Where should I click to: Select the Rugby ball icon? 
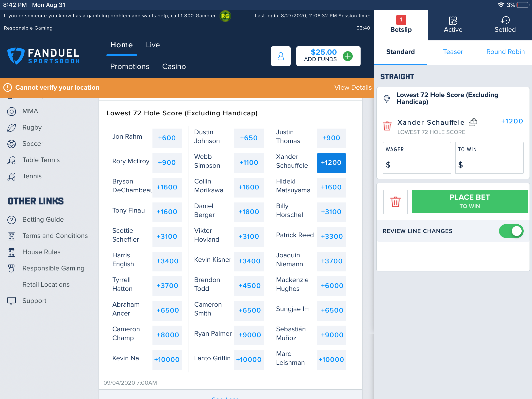coord(12,128)
